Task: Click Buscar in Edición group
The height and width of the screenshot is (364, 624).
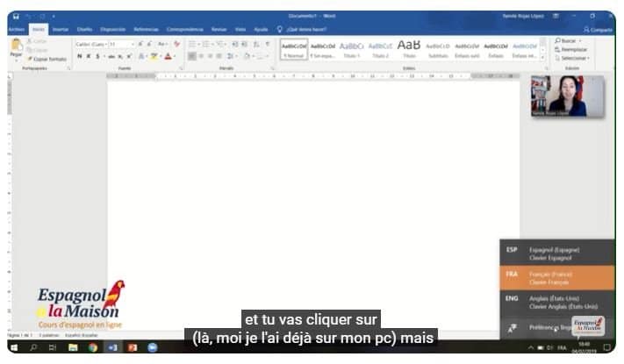Action: point(566,41)
